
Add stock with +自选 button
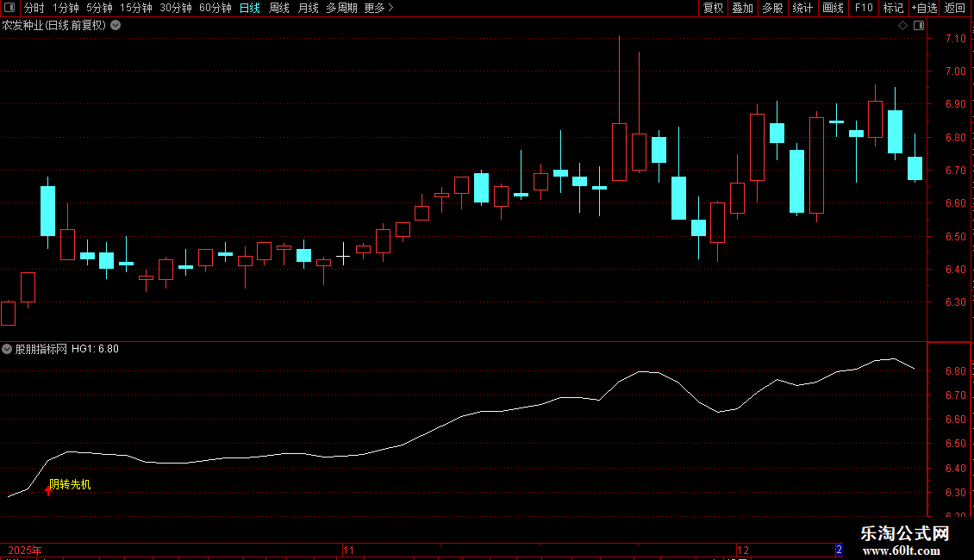pos(924,8)
